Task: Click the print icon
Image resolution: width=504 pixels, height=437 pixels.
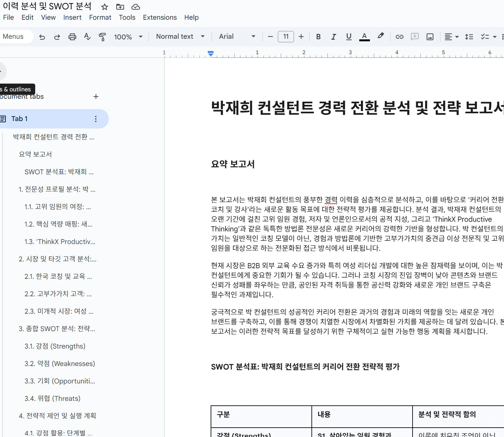Action: [72, 36]
